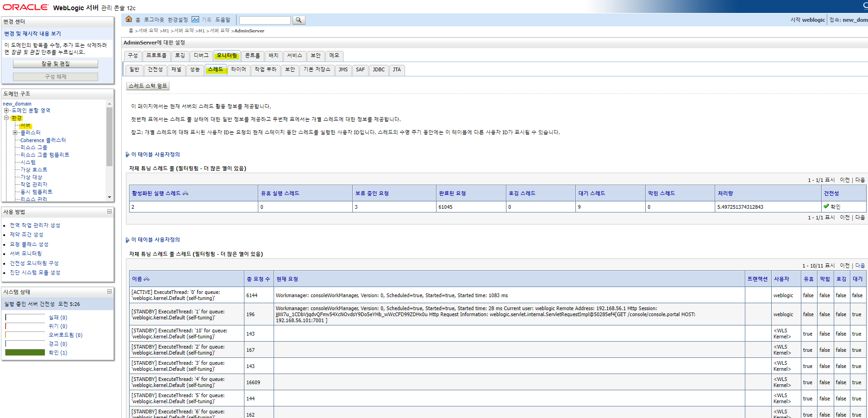868x418 pixels.
Task: Click the record chart icon beside 기록
Action: point(195,19)
